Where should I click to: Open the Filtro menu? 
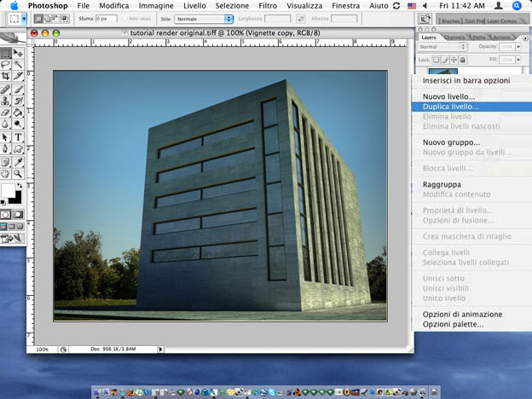tap(268, 5)
